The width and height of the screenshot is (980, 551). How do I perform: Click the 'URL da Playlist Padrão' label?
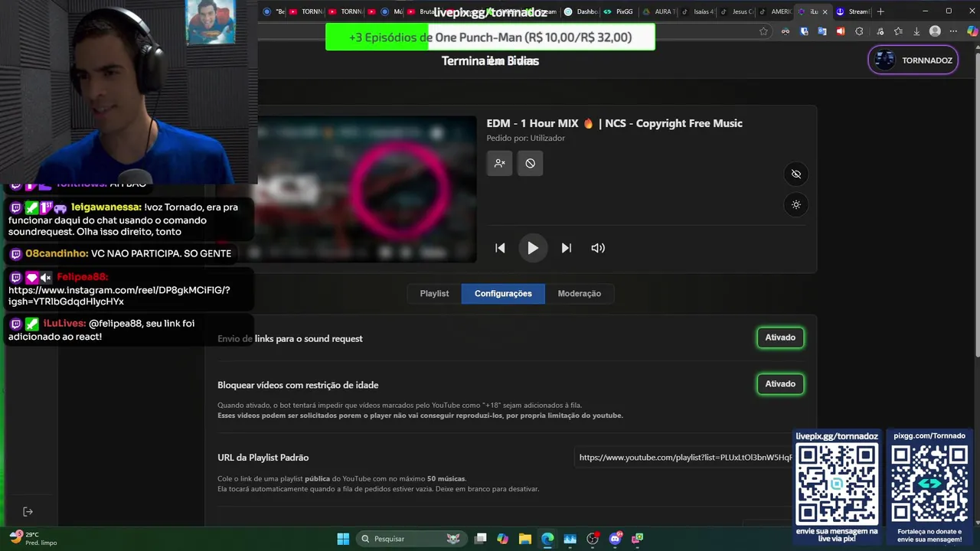click(x=263, y=458)
